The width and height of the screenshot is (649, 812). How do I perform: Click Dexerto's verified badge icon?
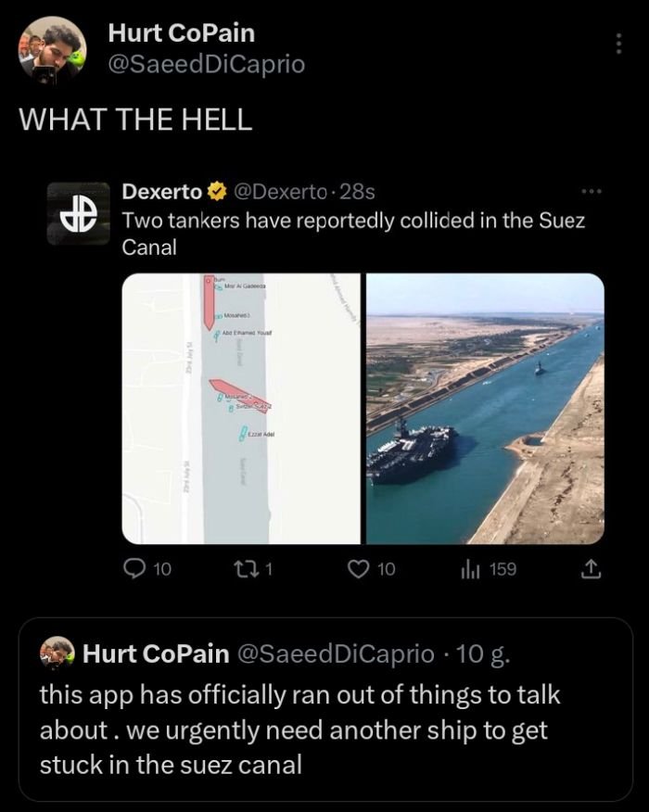[x=217, y=193]
